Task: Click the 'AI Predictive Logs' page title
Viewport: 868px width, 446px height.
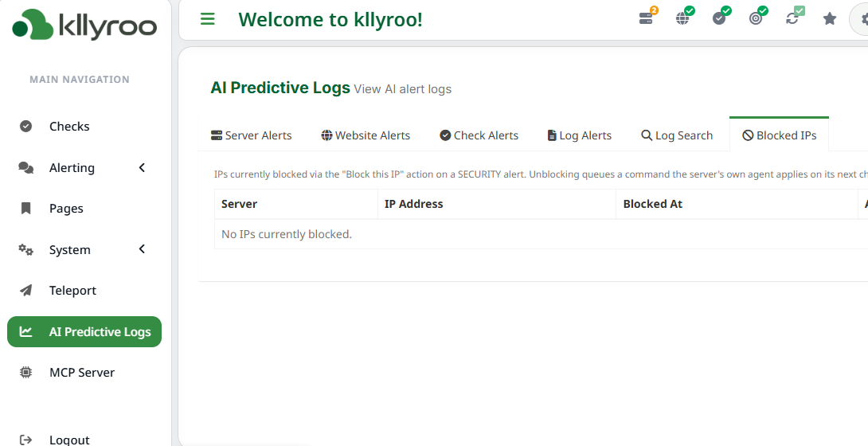Action: [280, 88]
